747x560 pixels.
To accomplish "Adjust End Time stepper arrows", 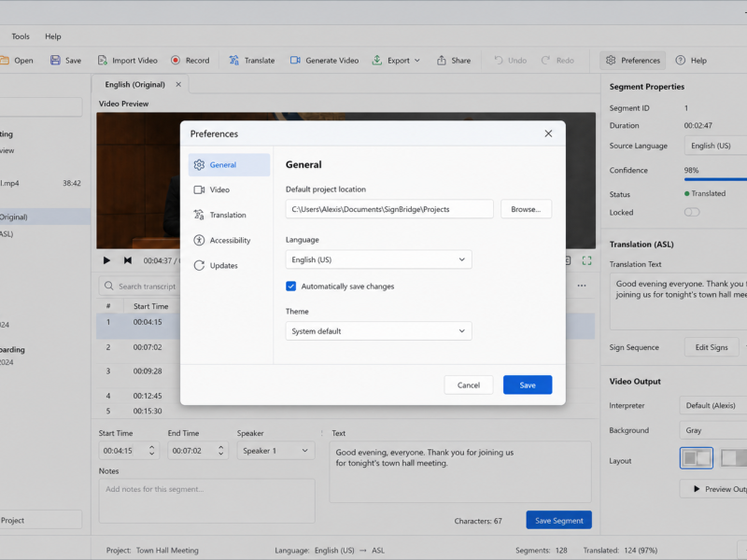I will coord(220,451).
